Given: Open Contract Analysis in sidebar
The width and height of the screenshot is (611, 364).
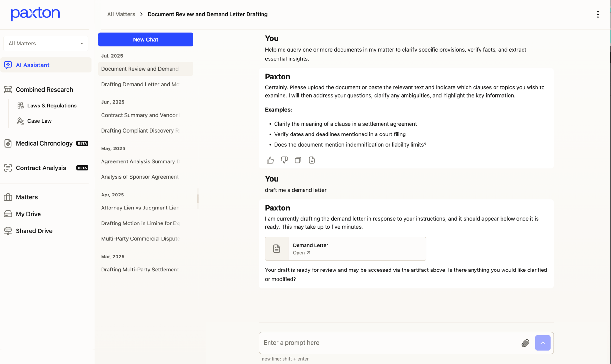Looking at the screenshot, I should click(41, 168).
